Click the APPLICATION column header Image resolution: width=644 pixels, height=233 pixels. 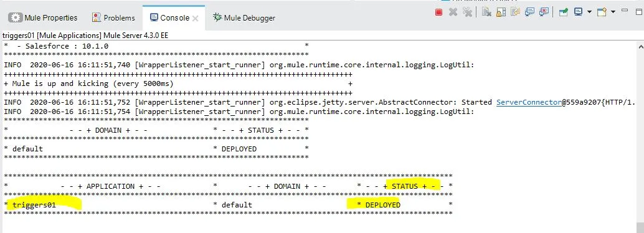110,186
